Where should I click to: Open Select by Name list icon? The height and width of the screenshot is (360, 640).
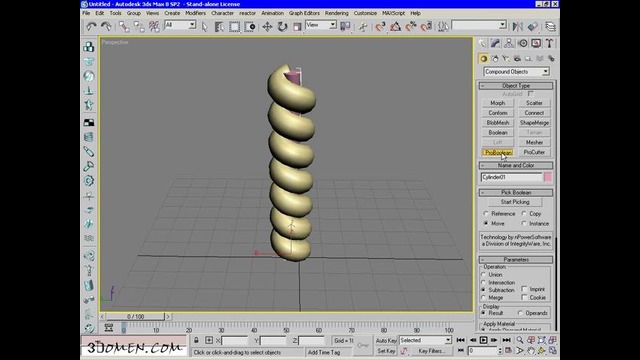point(219,27)
